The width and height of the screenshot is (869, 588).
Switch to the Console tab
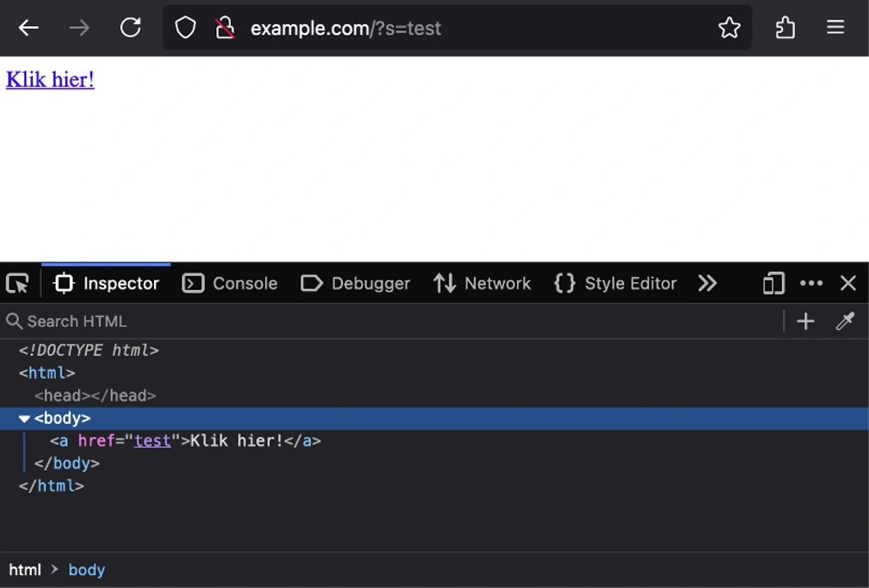(230, 283)
